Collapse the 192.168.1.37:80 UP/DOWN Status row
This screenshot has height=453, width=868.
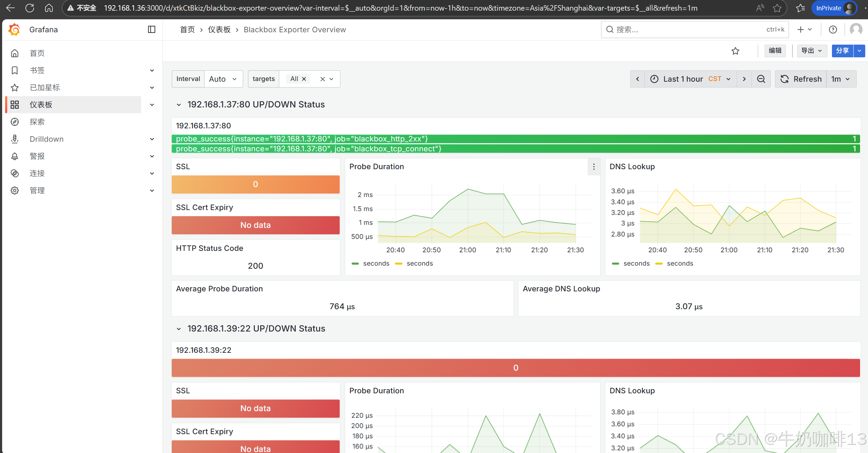pyautogui.click(x=179, y=105)
